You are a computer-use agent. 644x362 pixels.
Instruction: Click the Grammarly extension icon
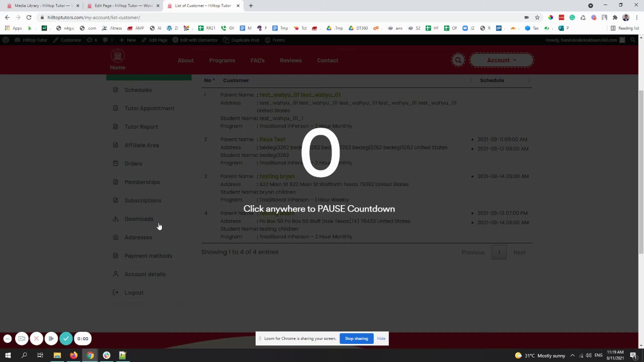572,17
